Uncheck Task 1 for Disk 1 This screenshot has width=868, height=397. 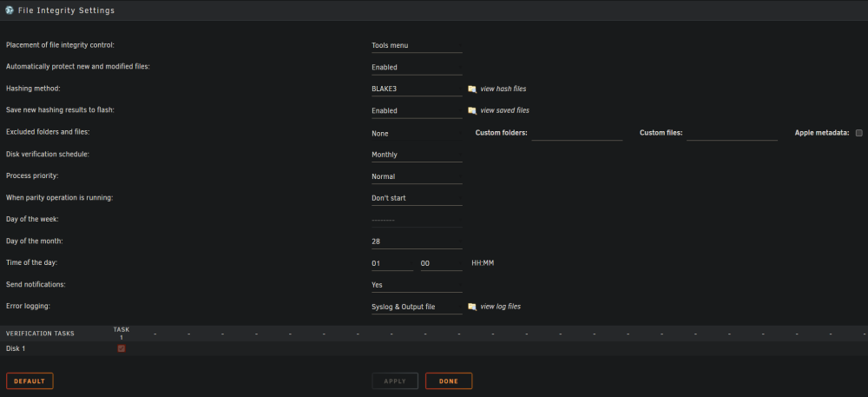click(x=122, y=348)
